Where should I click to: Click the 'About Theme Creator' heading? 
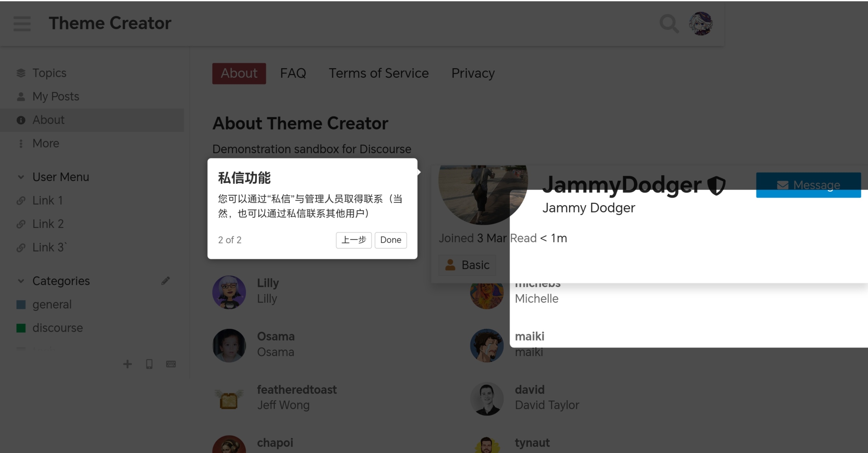300,123
